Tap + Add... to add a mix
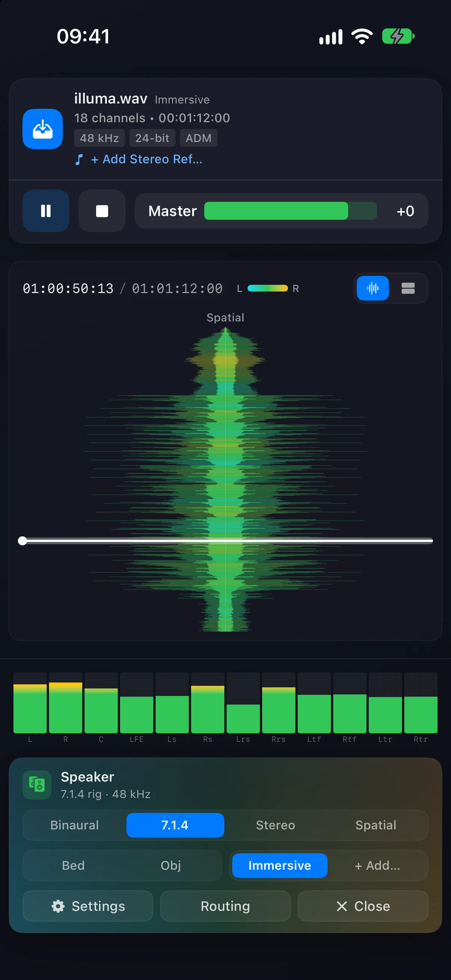The image size is (451, 980). pos(377,866)
